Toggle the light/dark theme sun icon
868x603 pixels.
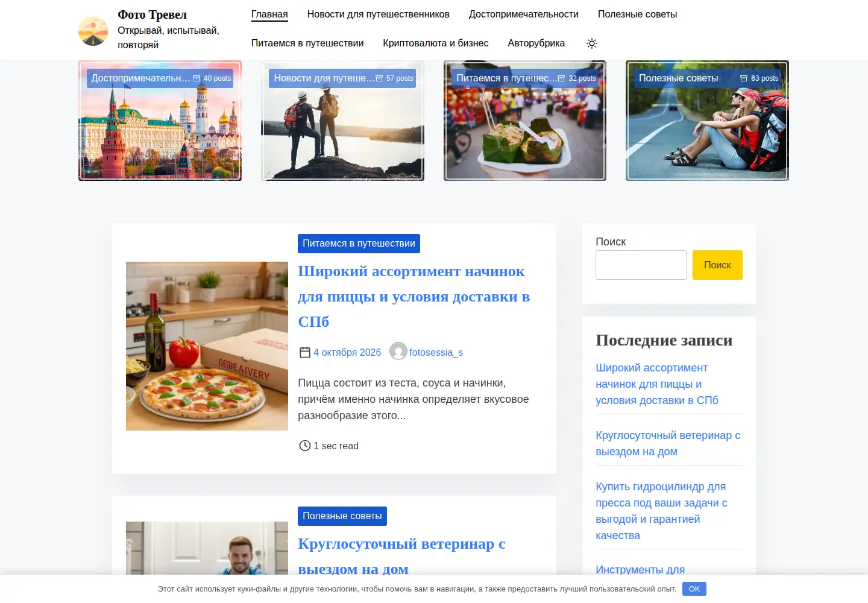click(x=592, y=43)
